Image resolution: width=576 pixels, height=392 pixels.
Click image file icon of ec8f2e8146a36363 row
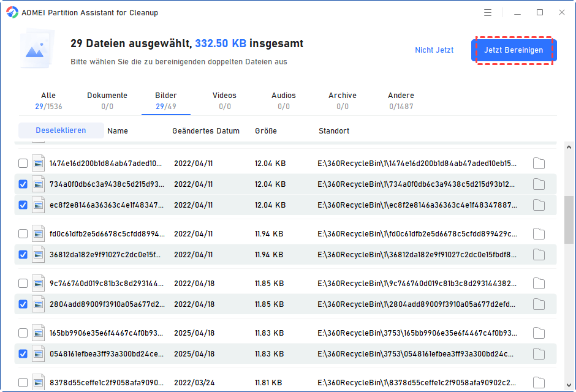(x=39, y=205)
